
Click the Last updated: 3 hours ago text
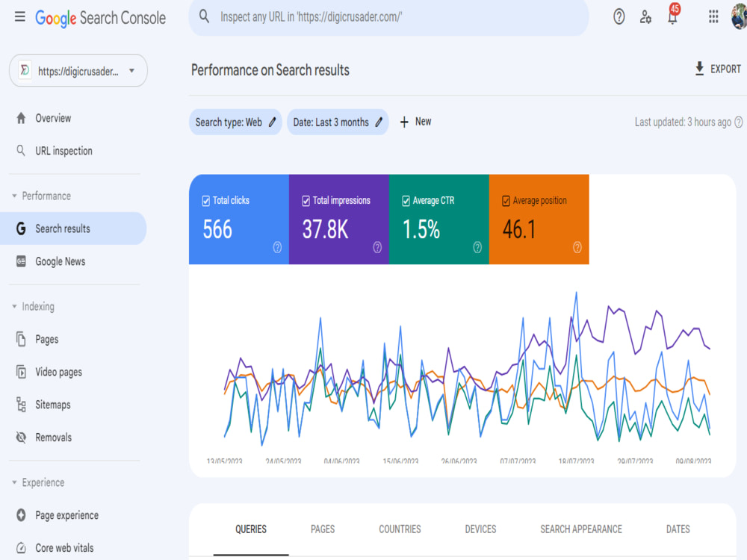[x=683, y=122]
